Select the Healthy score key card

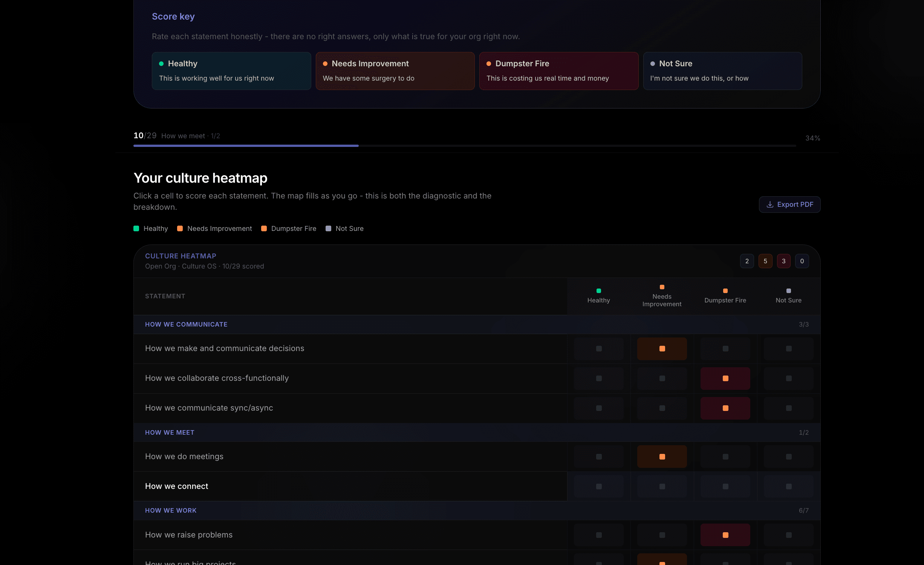tap(231, 71)
